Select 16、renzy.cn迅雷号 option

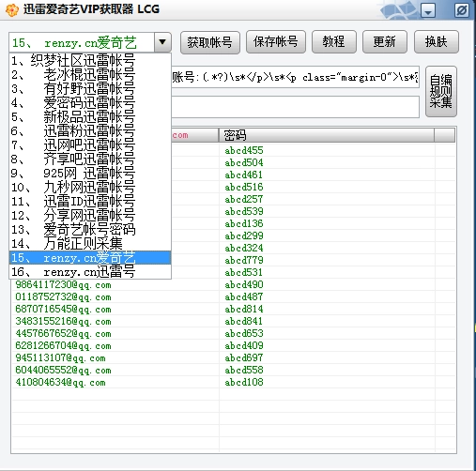point(90,272)
